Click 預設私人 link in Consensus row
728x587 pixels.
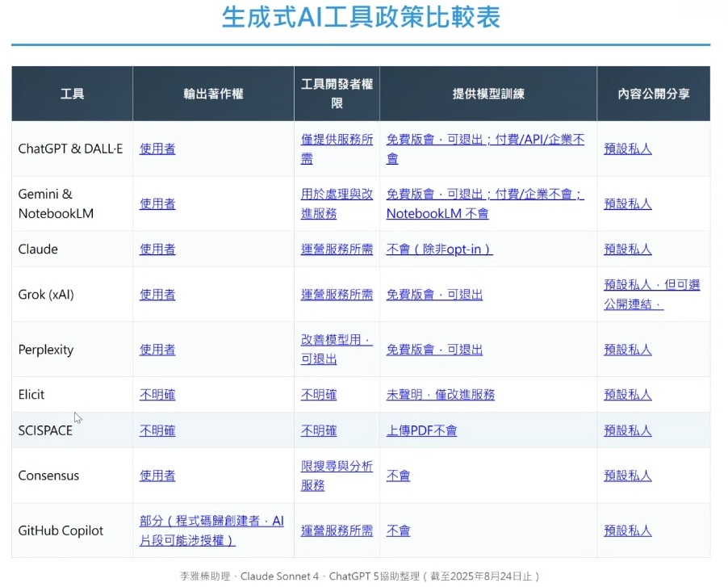pyautogui.click(x=628, y=476)
